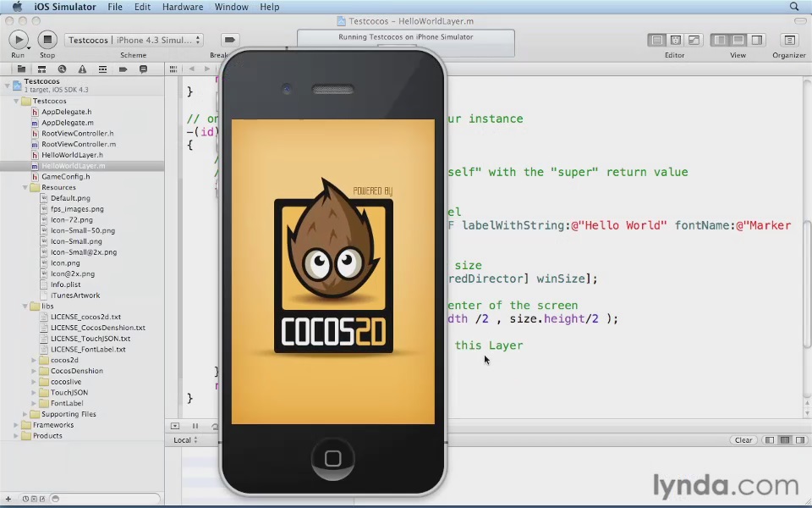Filter navigator by source control status
812x508 pixels.
(x=34, y=500)
